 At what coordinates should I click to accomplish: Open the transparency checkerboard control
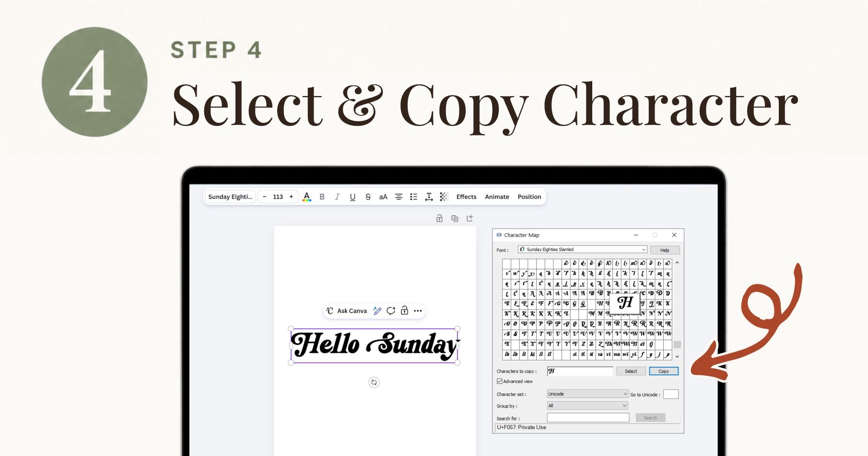(444, 197)
